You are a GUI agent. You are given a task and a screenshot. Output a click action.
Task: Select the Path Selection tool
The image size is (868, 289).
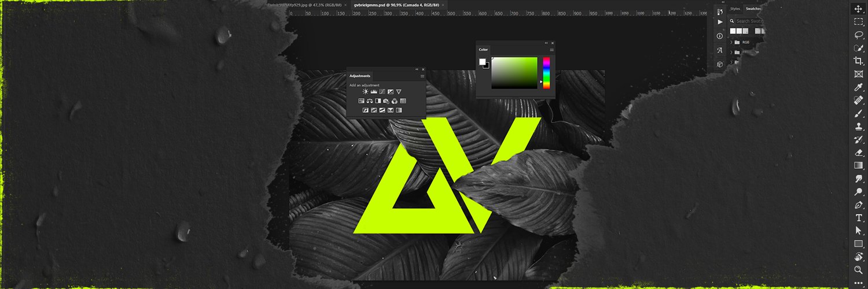[859, 231]
